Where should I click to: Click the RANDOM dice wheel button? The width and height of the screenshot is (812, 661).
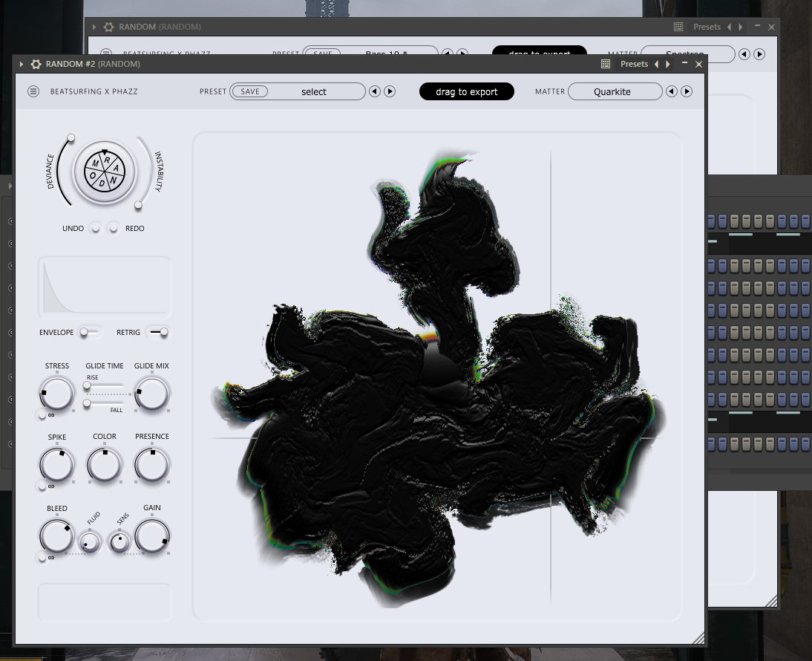[105, 172]
